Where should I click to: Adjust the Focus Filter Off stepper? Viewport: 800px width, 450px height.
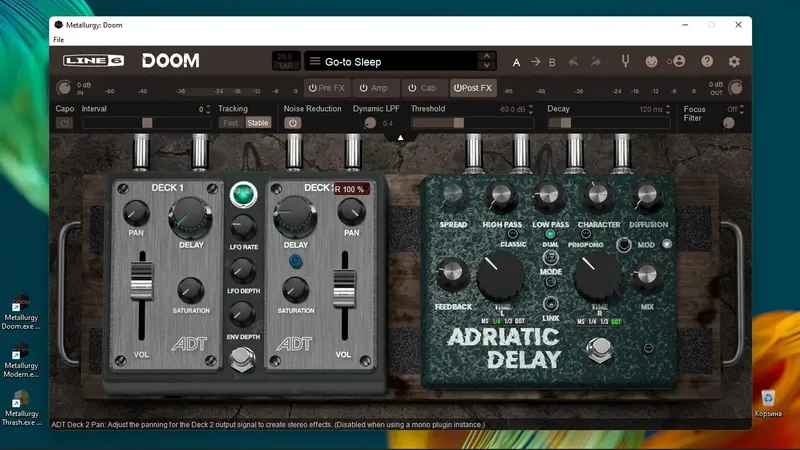pos(741,109)
